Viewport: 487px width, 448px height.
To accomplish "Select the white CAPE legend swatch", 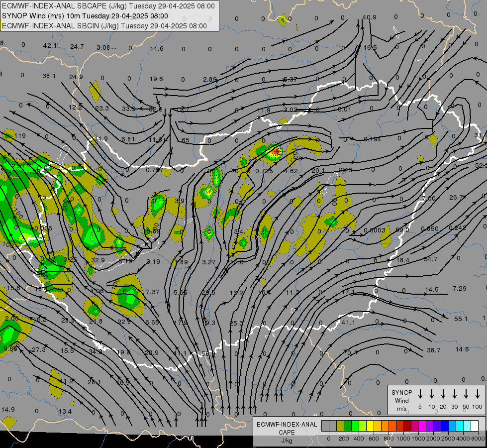I will tap(474, 426).
